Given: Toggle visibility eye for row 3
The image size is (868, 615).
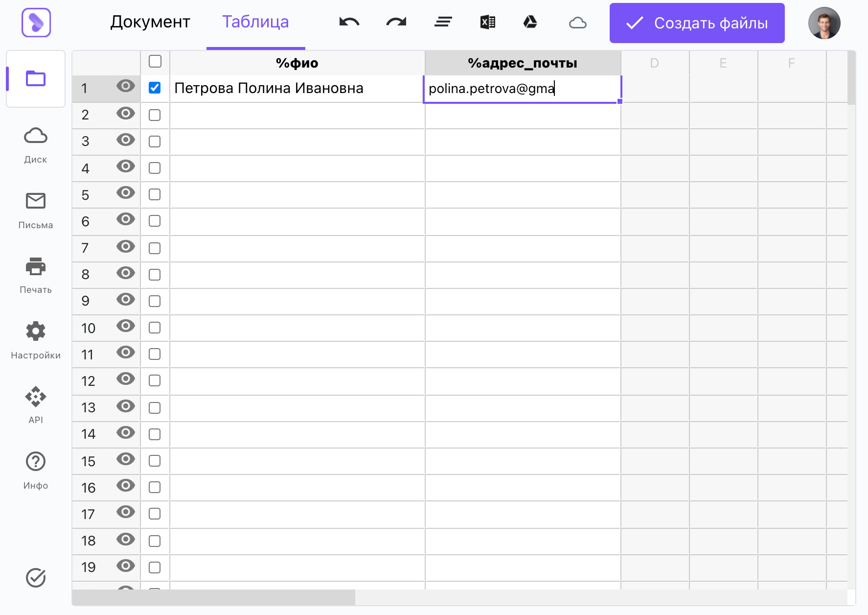Looking at the screenshot, I should point(126,140).
